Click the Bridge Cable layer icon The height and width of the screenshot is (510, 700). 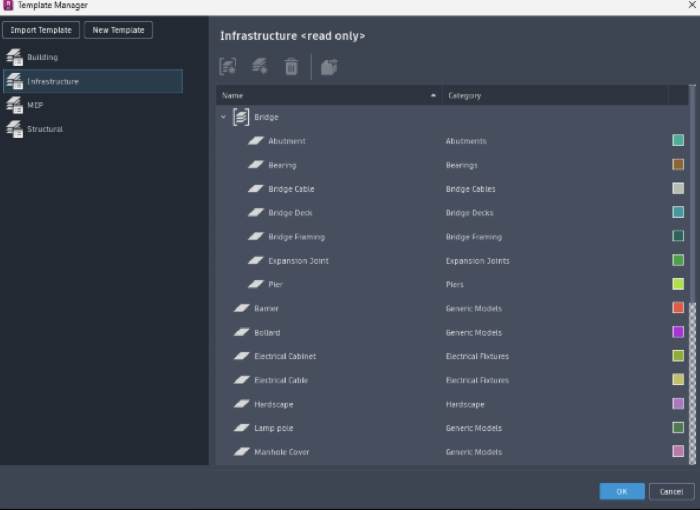click(x=256, y=188)
